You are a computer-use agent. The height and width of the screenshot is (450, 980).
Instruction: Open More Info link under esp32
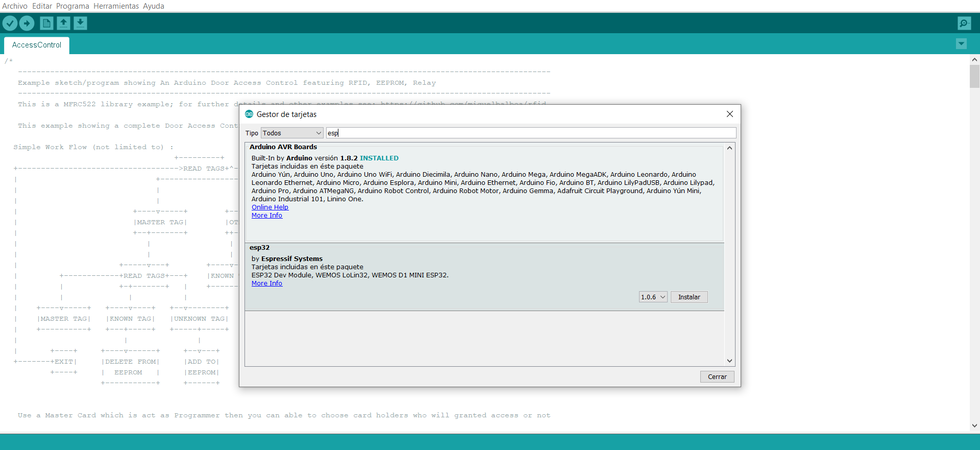[267, 283]
